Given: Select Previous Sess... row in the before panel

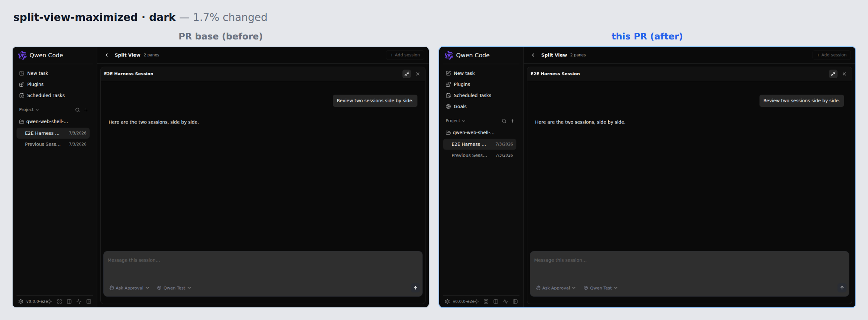Looking at the screenshot, I should pos(53,144).
